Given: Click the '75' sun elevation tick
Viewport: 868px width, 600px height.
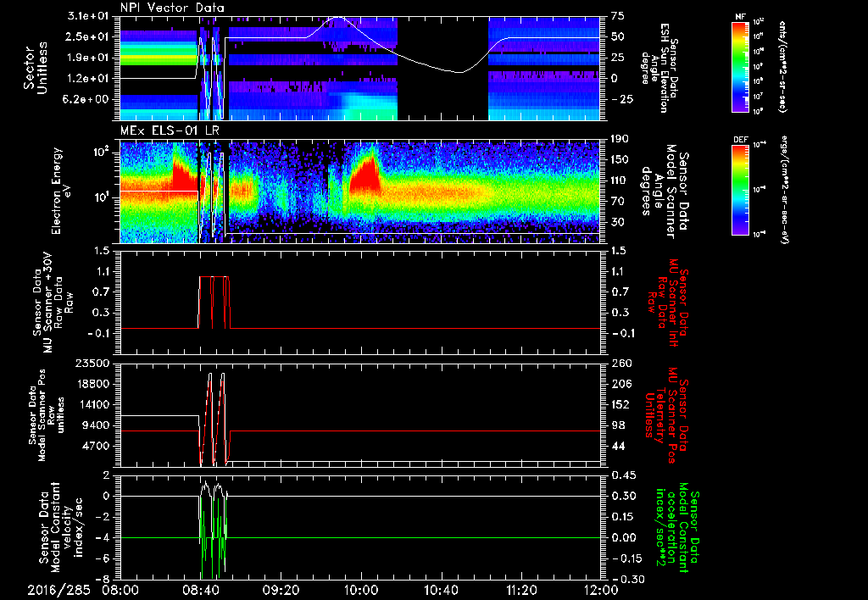Looking at the screenshot, I should [x=618, y=16].
